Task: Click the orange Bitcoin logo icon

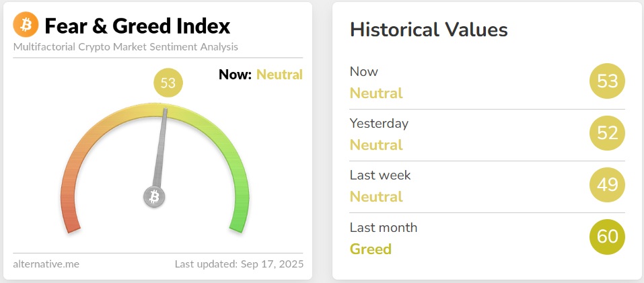Action: coord(26,26)
